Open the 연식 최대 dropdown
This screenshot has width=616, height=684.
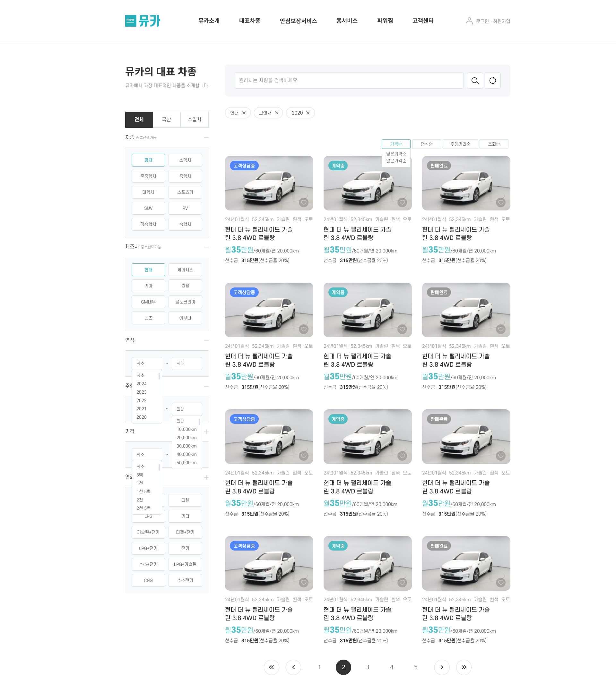click(x=187, y=363)
